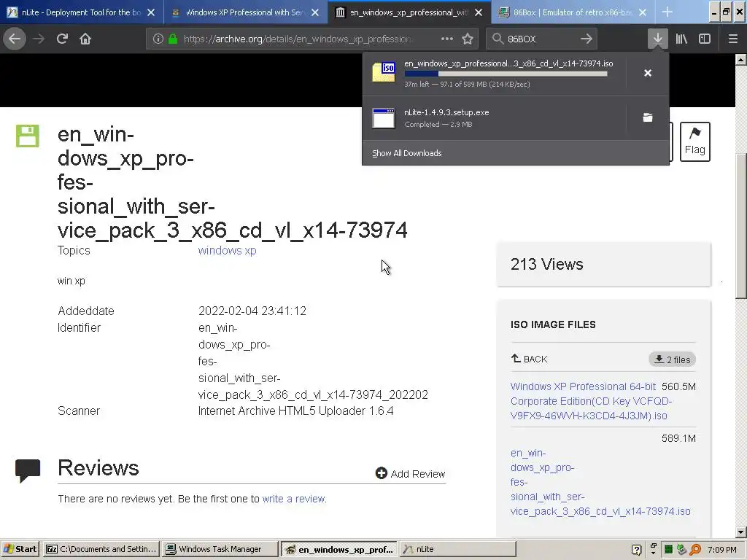
Task: Click the orange magnifier tray icon
Action: tap(695, 550)
